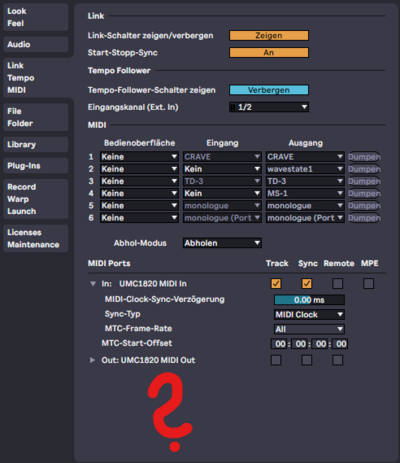The image size is (400, 463).
Task: Open the Sync-Typ MIDI Clock dropdown
Action: click(309, 314)
